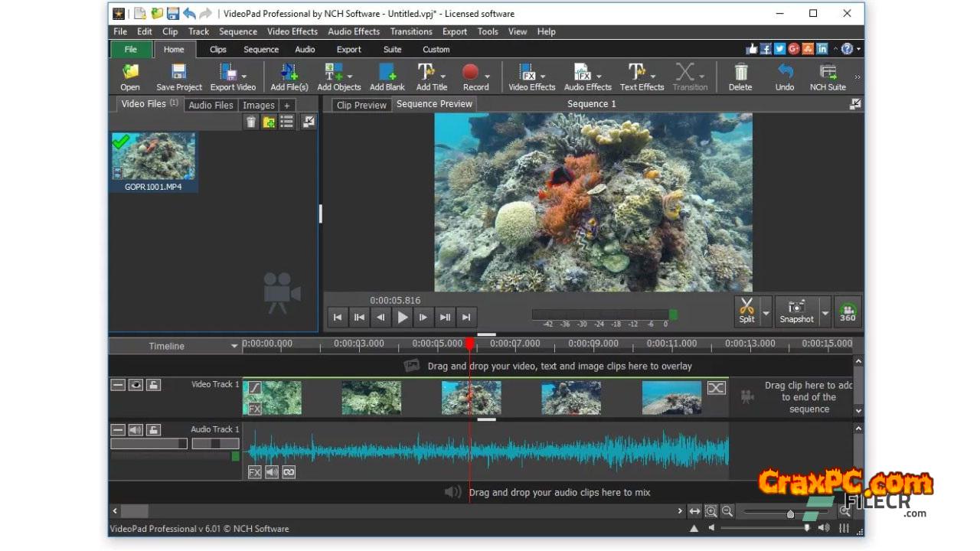This screenshot has height=551, width=980.
Task: Toggle visibility of Video Track 1
Action: click(136, 385)
